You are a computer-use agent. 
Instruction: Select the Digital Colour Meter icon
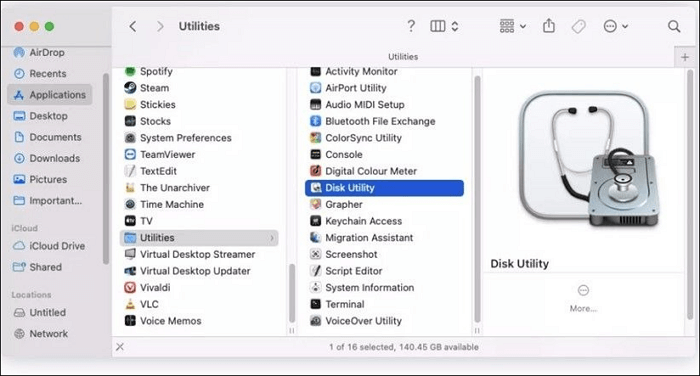click(316, 171)
